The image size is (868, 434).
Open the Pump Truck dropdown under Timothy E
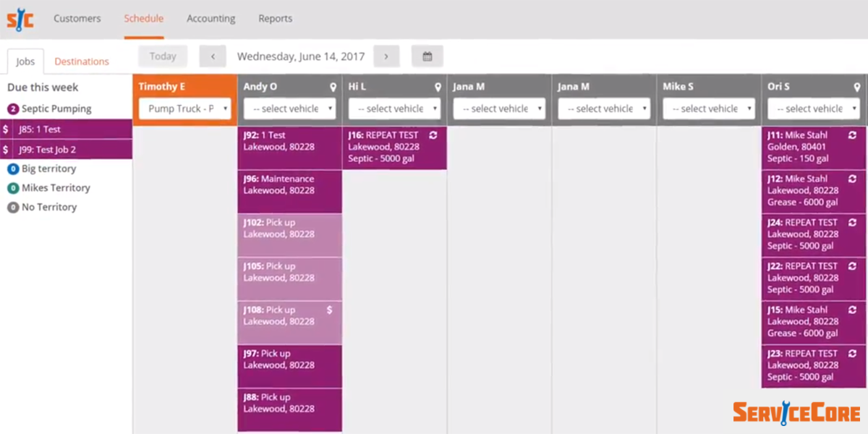184,108
